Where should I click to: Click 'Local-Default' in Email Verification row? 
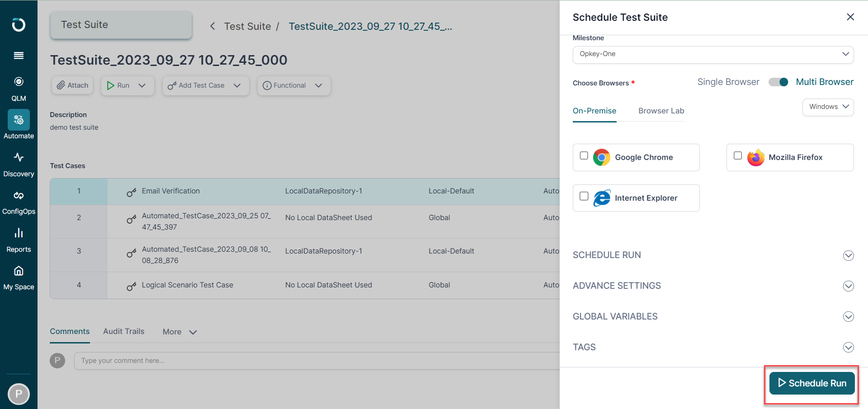pyautogui.click(x=451, y=191)
